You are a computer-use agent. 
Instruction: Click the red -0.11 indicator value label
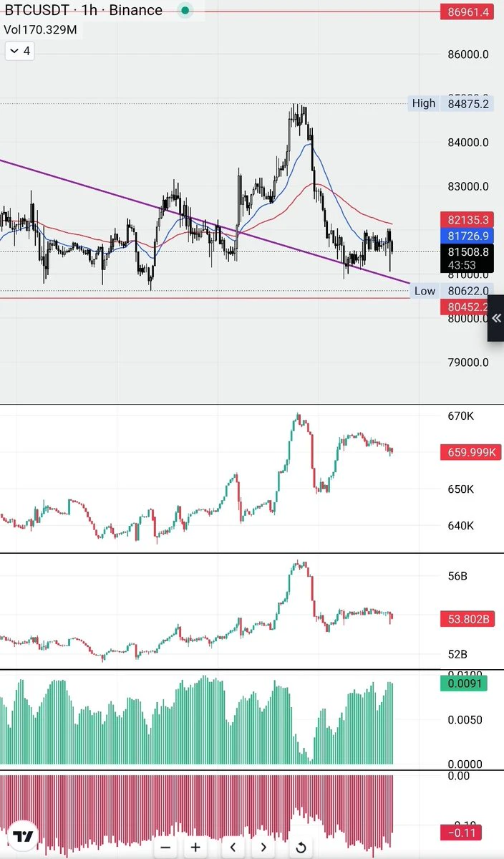point(461,833)
